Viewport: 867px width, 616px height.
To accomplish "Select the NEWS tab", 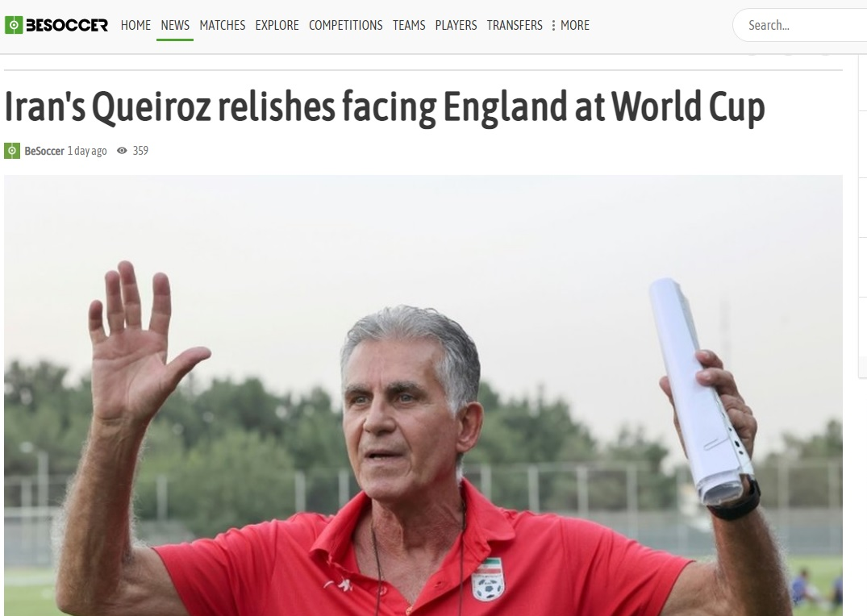I will [x=175, y=26].
